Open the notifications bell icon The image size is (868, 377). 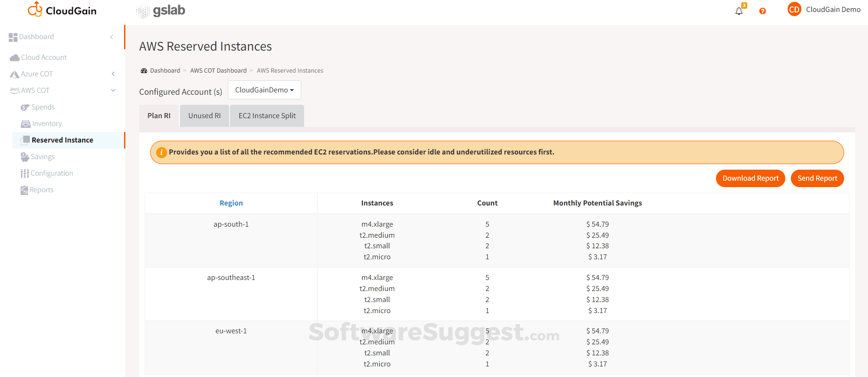[738, 11]
